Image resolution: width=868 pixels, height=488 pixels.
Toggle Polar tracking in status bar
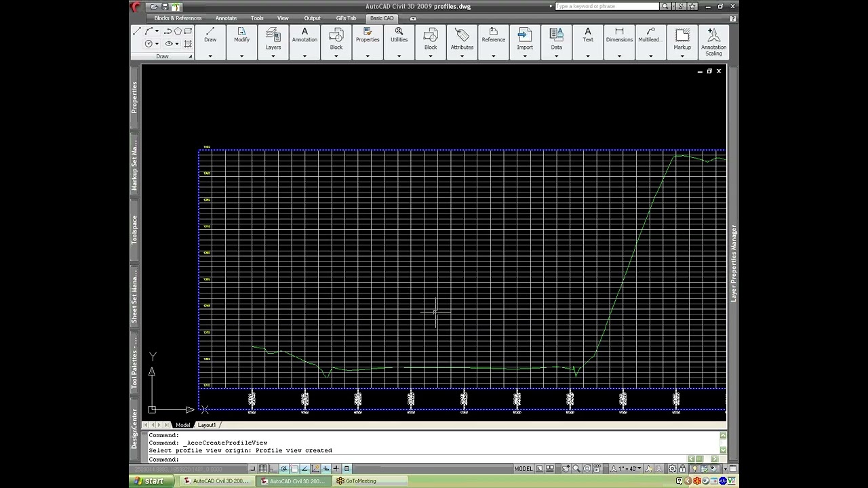[x=283, y=468]
